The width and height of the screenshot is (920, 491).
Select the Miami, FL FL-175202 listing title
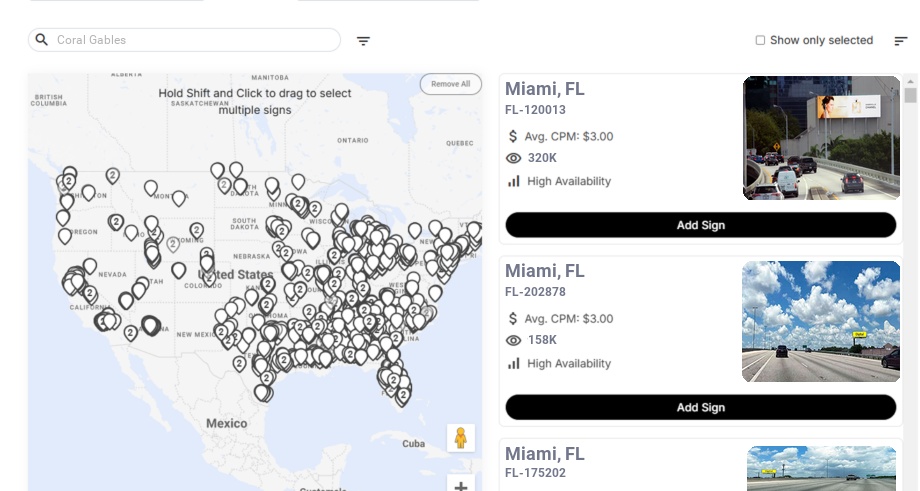coord(545,454)
